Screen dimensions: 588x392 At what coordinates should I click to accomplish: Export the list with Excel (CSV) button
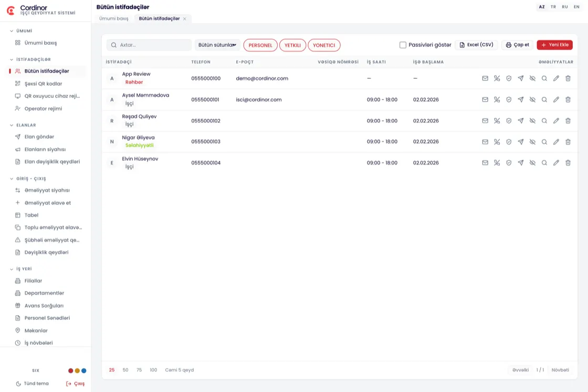click(476, 45)
